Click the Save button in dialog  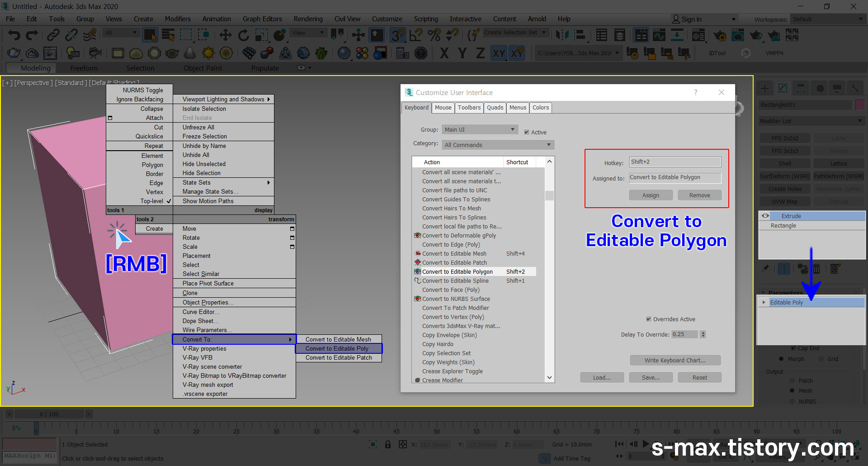[651, 377]
